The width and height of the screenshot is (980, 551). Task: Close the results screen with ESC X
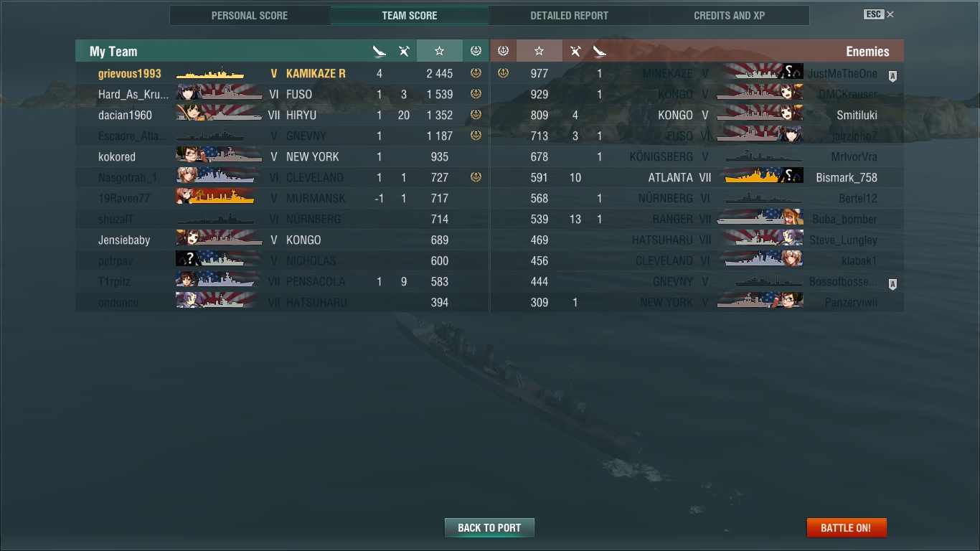coord(879,14)
